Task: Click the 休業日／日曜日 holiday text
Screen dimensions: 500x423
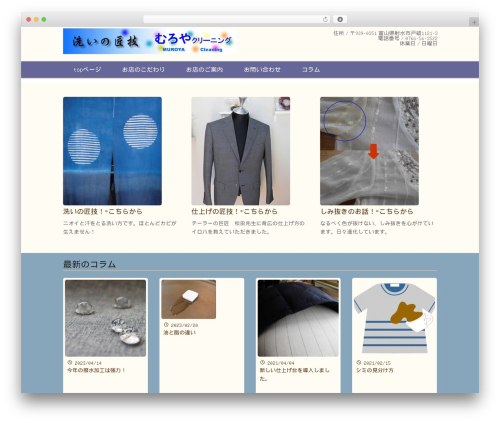Action: point(418,43)
